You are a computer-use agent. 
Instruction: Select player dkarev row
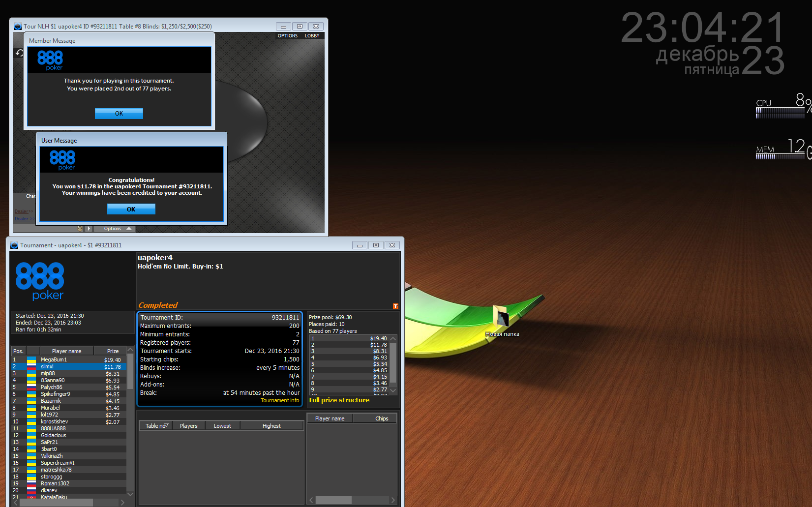(x=69, y=490)
